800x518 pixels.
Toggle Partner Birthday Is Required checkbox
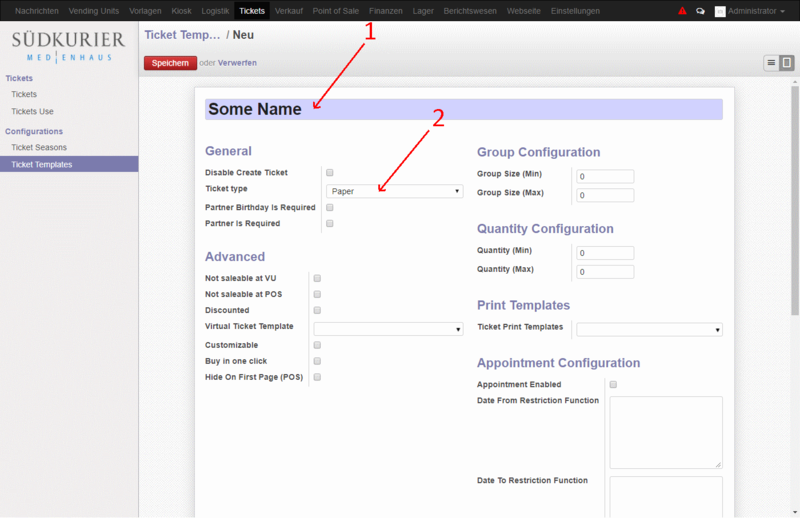[330, 208]
